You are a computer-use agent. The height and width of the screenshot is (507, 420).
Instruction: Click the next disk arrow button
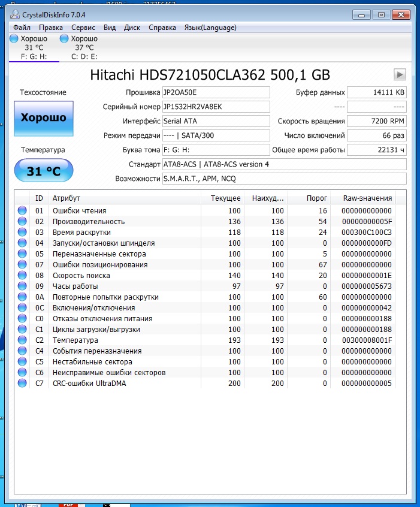(x=400, y=75)
